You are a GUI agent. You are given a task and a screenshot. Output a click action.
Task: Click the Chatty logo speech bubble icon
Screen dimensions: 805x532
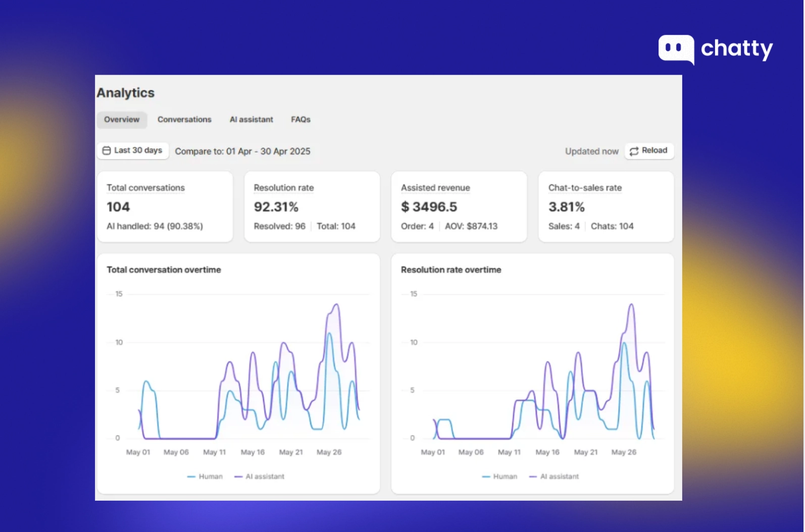click(676, 49)
